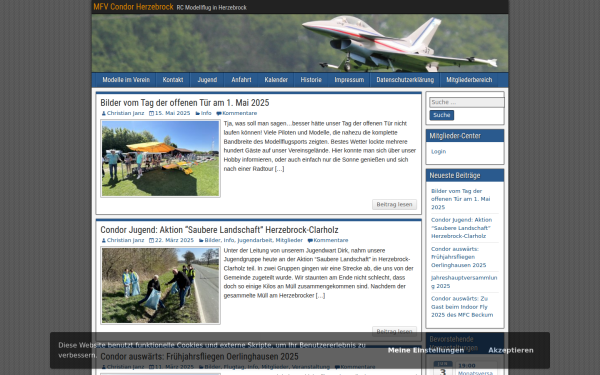Accept cookies with the Akzeptieren button
This screenshot has width=600, height=375.
point(510,351)
